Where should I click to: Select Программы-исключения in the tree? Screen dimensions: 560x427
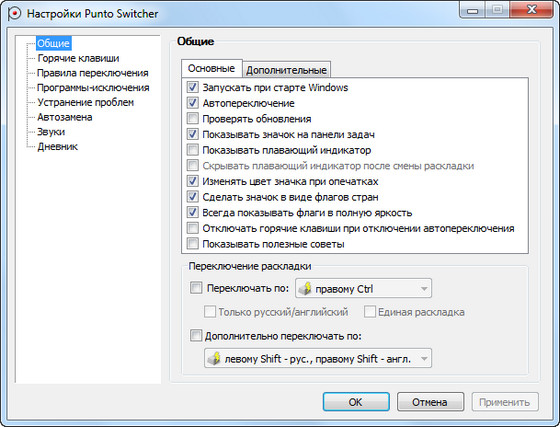pos(93,87)
